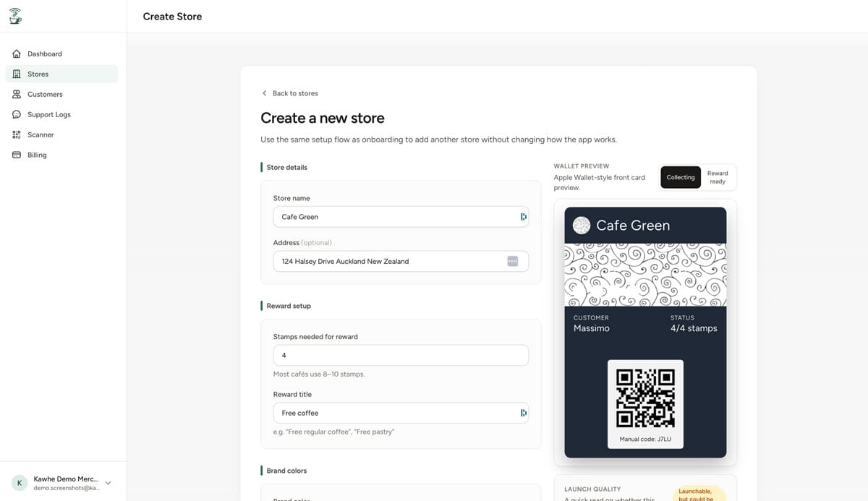Click the Brand colors section label

tap(286, 471)
